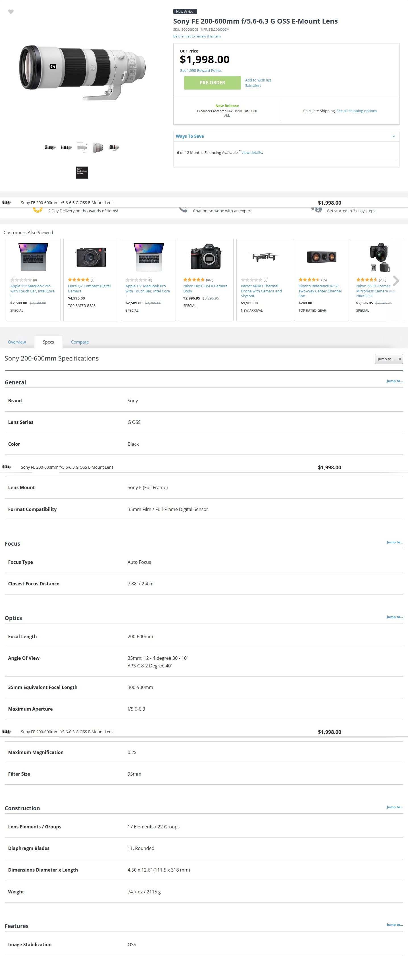
Task: Click the New Arrival badge
Action: [x=185, y=11]
